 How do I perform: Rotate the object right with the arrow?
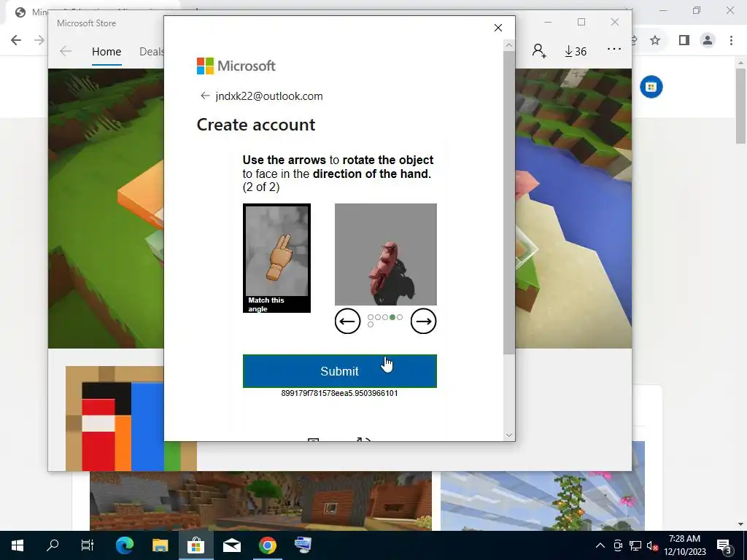pyautogui.click(x=424, y=322)
